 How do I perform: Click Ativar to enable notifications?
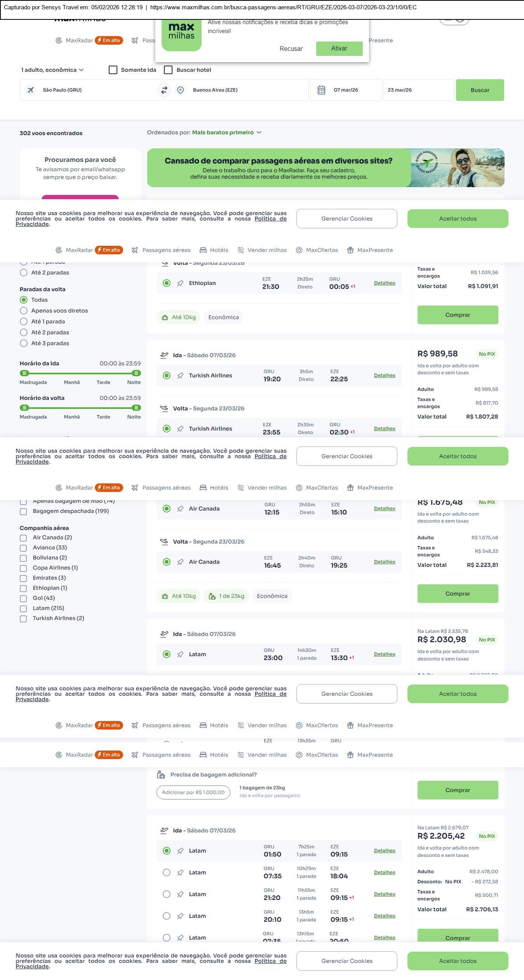click(339, 49)
